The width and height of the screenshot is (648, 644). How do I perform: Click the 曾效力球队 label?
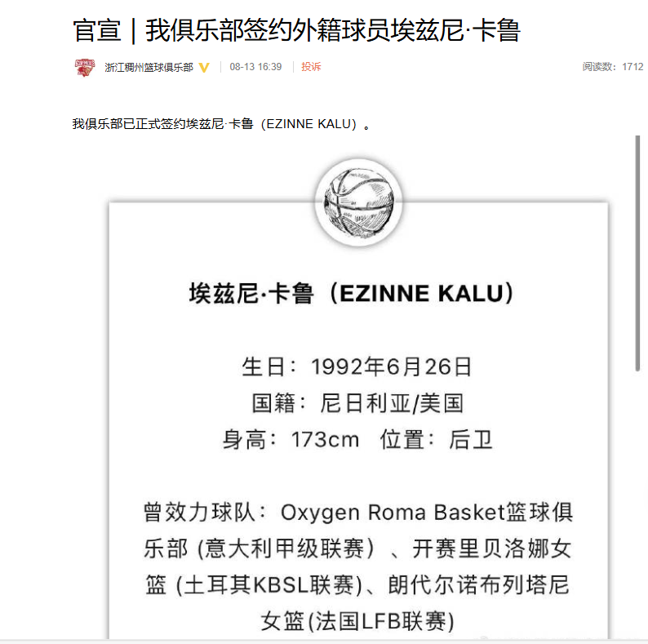point(205,513)
